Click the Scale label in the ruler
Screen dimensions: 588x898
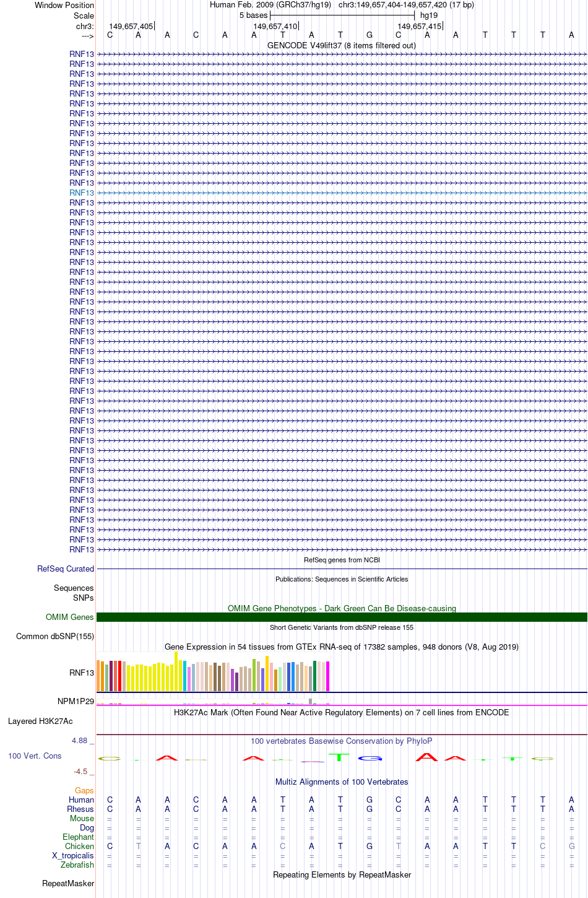click(x=84, y=15)
